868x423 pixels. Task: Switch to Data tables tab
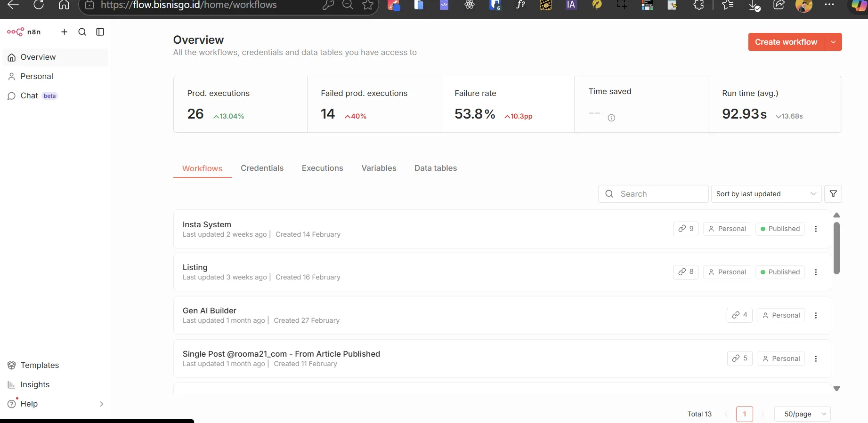click(436, 168)
